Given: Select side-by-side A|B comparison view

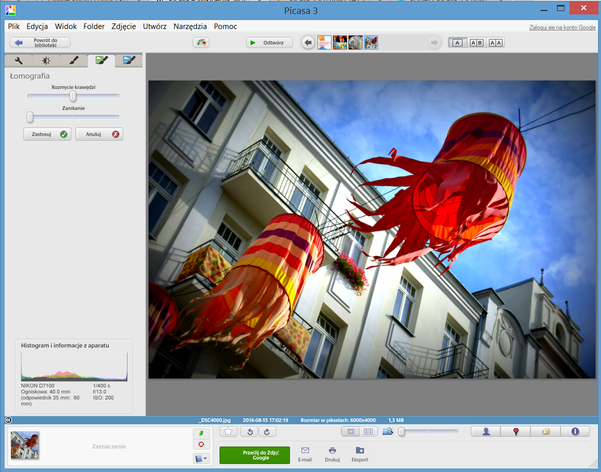Looking at the screenshot, I should [x=476, y=42].
